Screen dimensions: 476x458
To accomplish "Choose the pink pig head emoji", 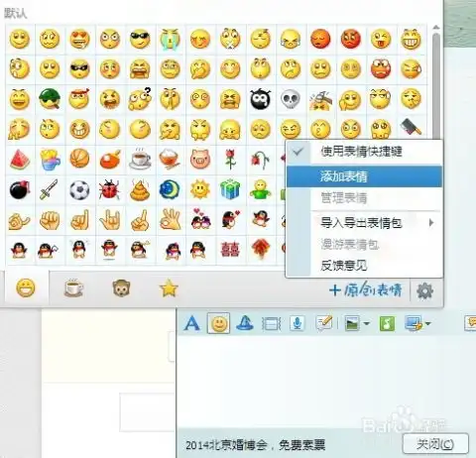I will tap(200, 159).
